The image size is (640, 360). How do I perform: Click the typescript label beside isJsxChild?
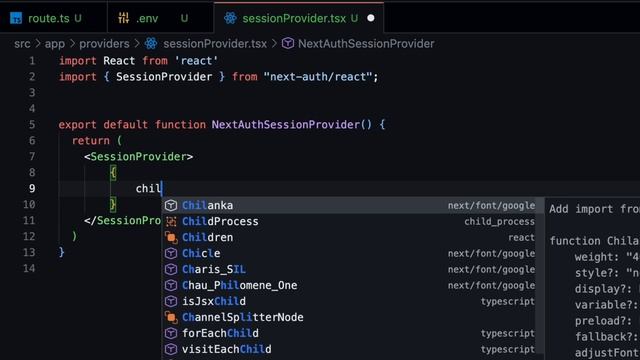coord(508,301)
